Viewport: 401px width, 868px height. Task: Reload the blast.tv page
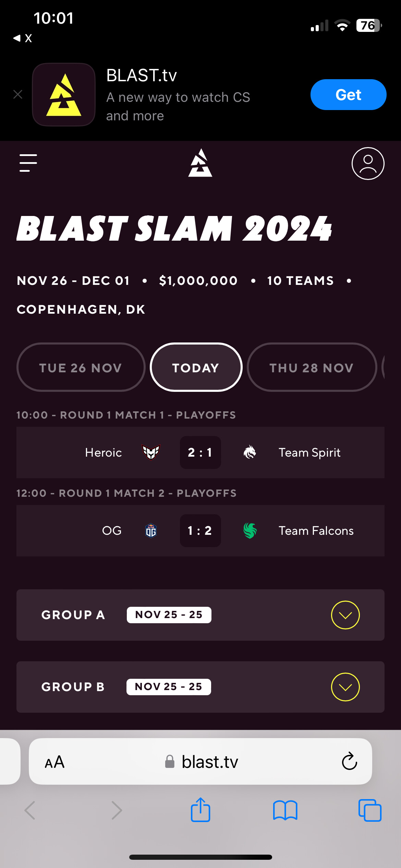349,761
